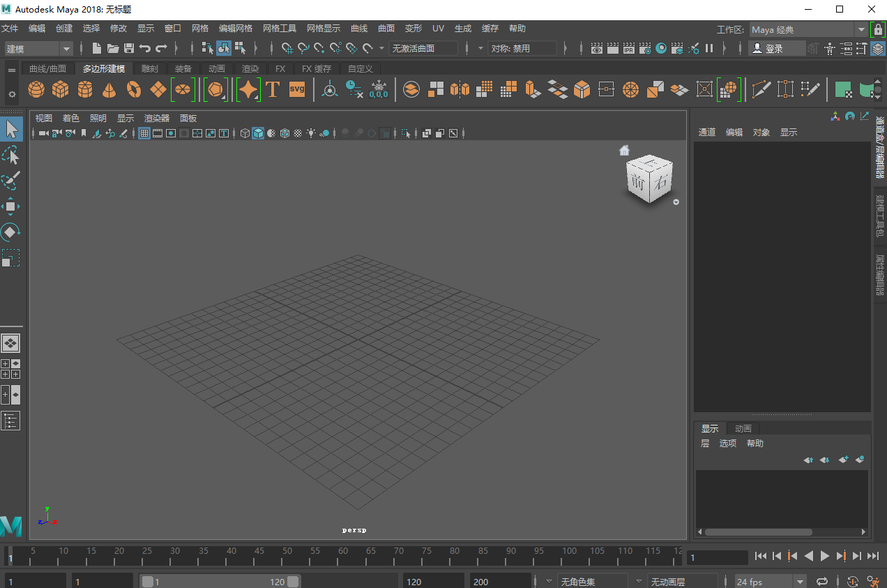The width and height of the screenshot is (887, 588).
Task: Create a polygon cylinder from the shelf
Action: point(84,89)
